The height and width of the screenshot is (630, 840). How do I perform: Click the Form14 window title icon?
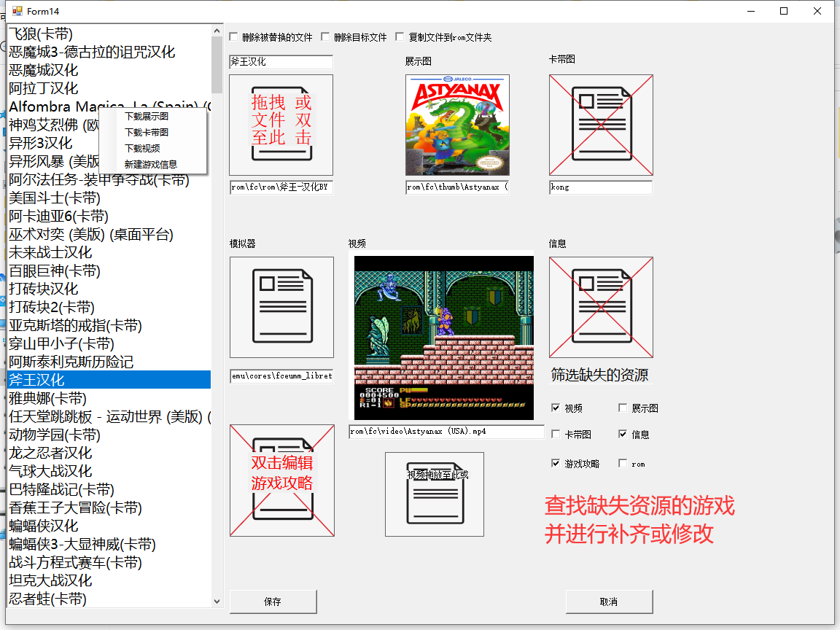coord(17,11)
